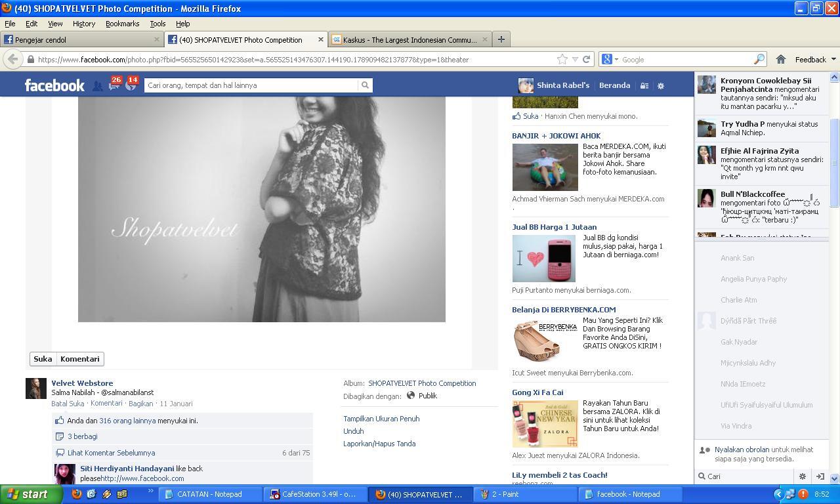The height and width of the screenshot is (504, 840).
Task: Open SHOPATVELVET Photo Competition album link
Action: point(422,383)
